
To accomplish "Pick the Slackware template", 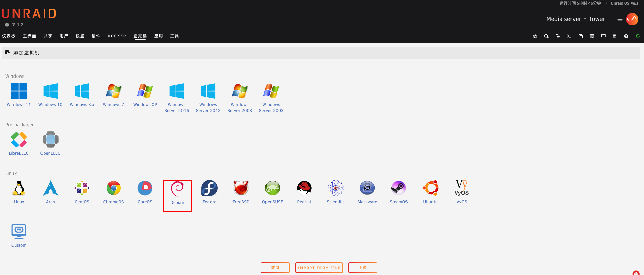I will (x=367, y=192).
